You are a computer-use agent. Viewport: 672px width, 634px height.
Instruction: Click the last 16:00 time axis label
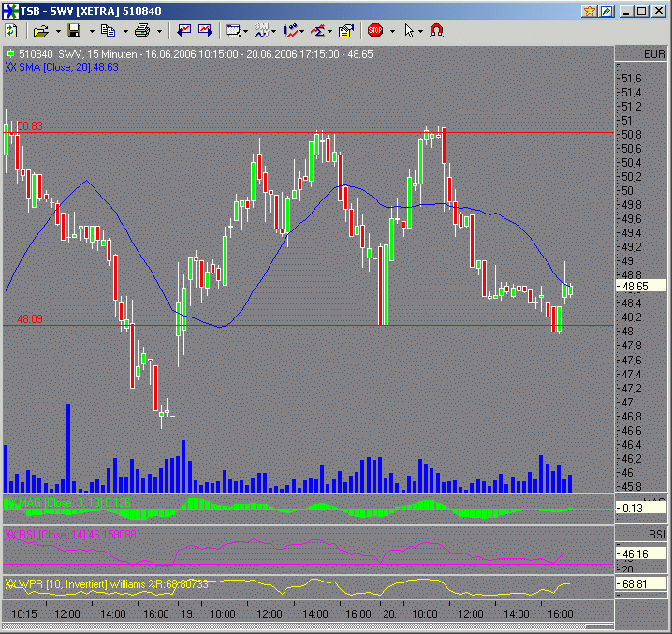pos(561,613)
